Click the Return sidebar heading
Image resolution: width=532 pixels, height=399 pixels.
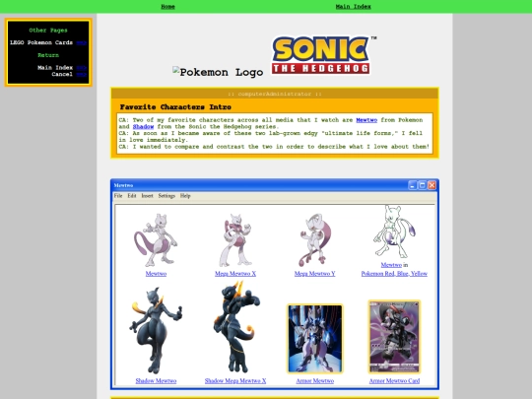click(48, 55)
